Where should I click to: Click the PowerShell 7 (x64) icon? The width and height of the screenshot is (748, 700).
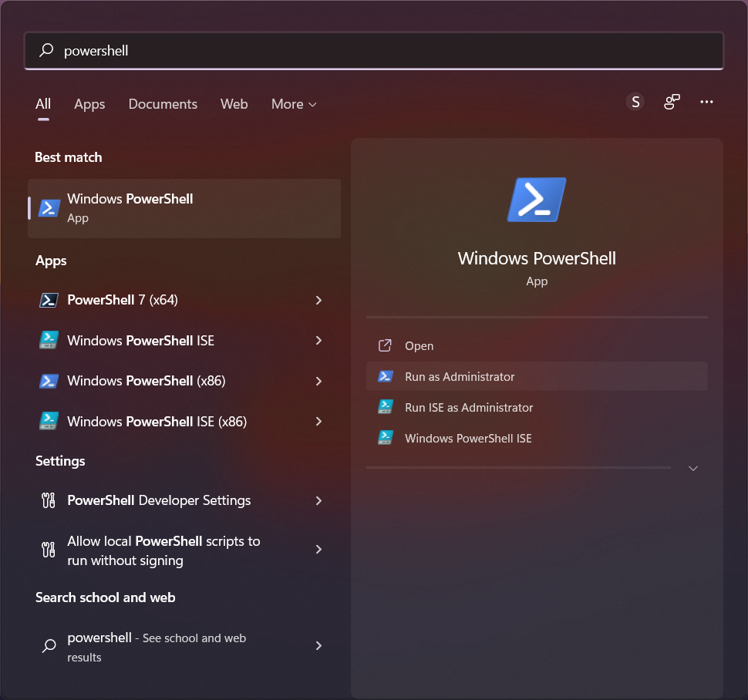click(x=49, y=300)
